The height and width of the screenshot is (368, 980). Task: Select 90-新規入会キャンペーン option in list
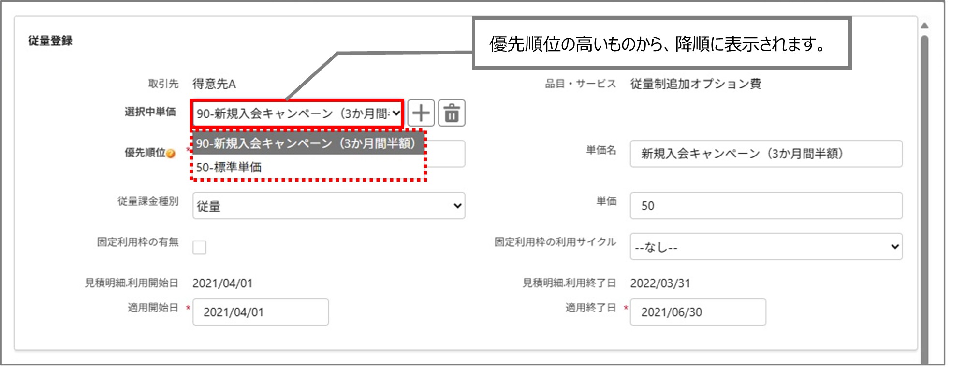pyautogui.click(x=308, y=143)
